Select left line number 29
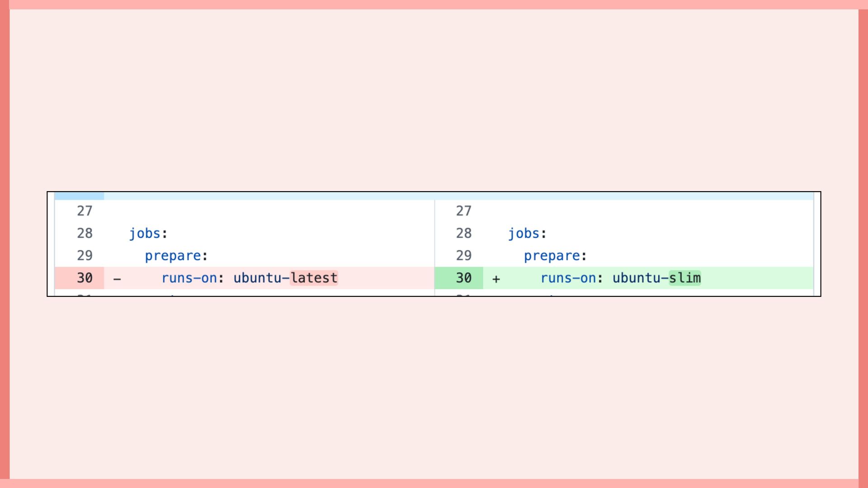This screenshot has width=868, height=488. pos(85,256)
